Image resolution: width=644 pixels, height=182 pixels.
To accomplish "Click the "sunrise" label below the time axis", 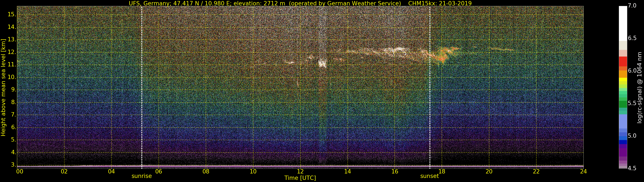I will click(x=141, y=176).
